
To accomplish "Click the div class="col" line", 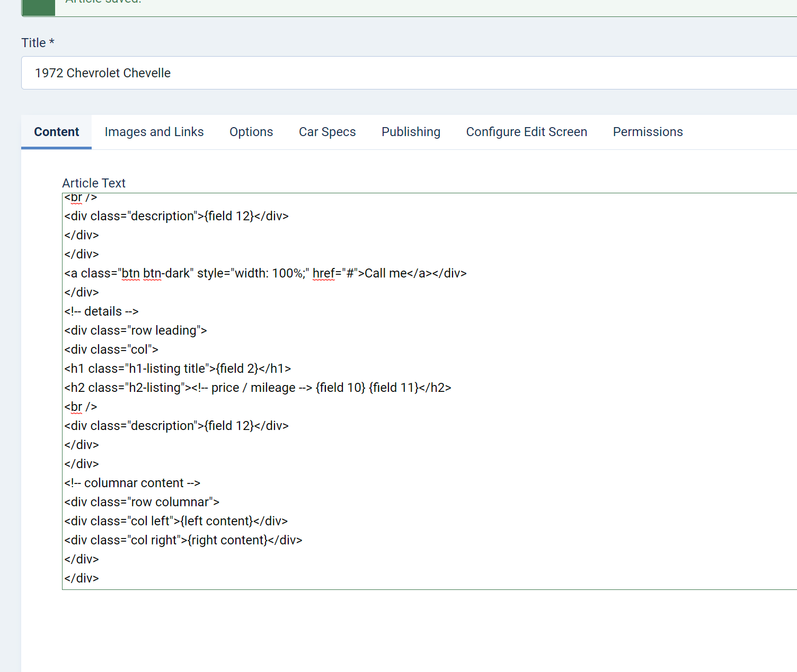I will (x=111, y=350).
